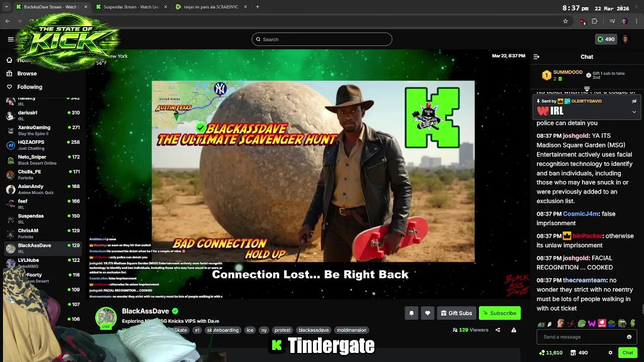644x362 pixels.
Task: Open the shop icon showing 490
Action: coord(579,352)
